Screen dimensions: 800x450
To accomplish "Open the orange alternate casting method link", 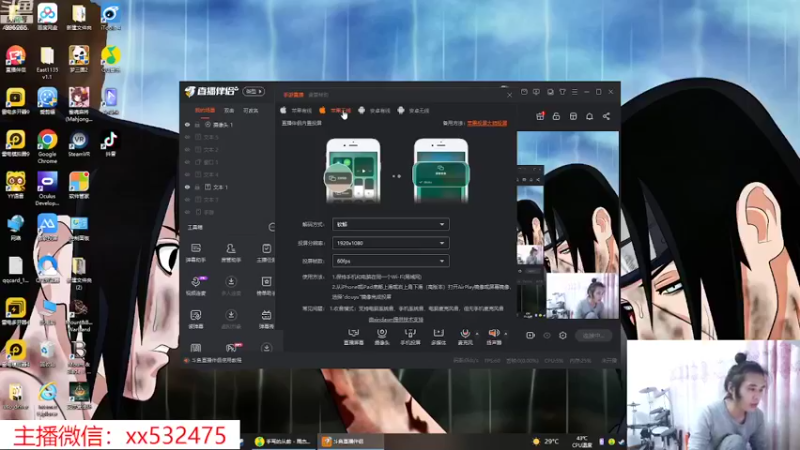I will (x=487, y=123).
